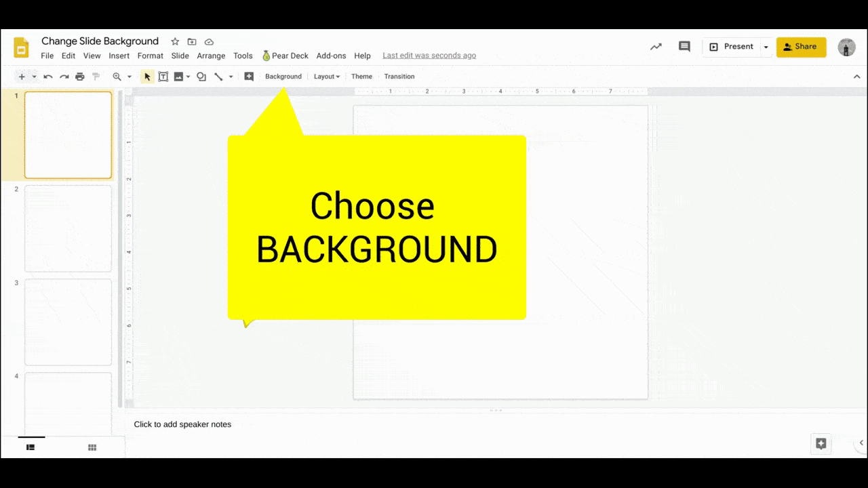868x488 pixels.
Task: Select the Text box tool
Action: pyautogui.click(x=163, y=76)
